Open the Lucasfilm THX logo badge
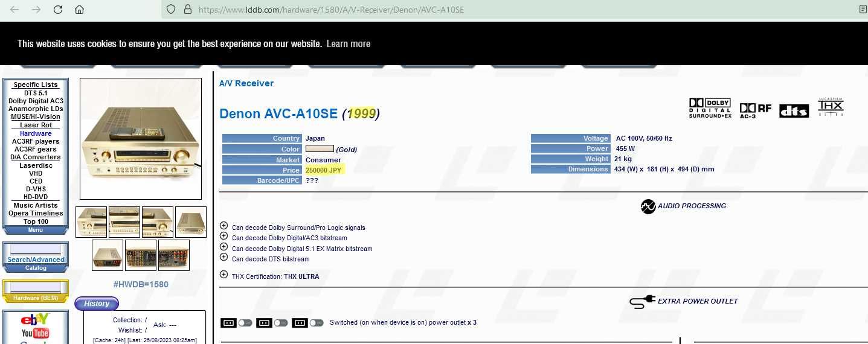The width and height of the screenshot is (868, 344). click(831, 107)
